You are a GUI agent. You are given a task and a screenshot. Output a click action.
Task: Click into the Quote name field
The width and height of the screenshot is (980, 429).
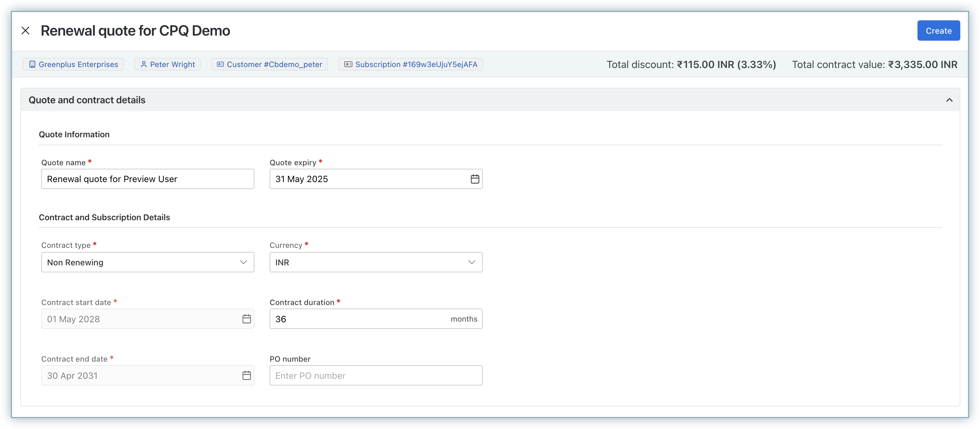click(x=148, y=179)
